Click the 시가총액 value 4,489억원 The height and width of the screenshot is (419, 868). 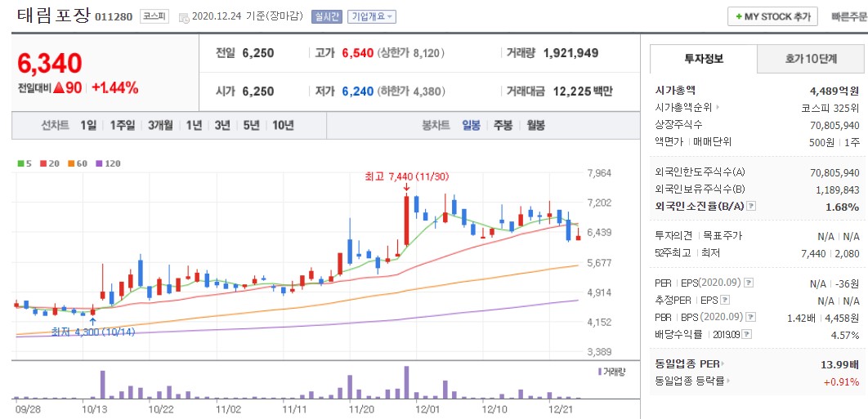[834, 91]
